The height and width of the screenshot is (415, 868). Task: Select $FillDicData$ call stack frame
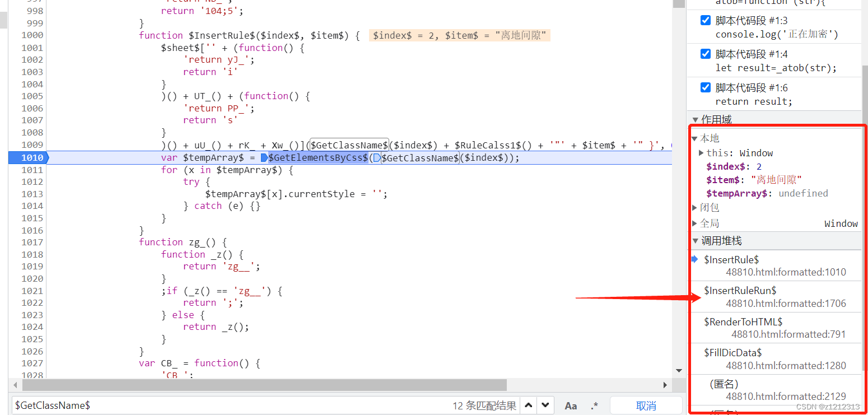pos(776,359)
